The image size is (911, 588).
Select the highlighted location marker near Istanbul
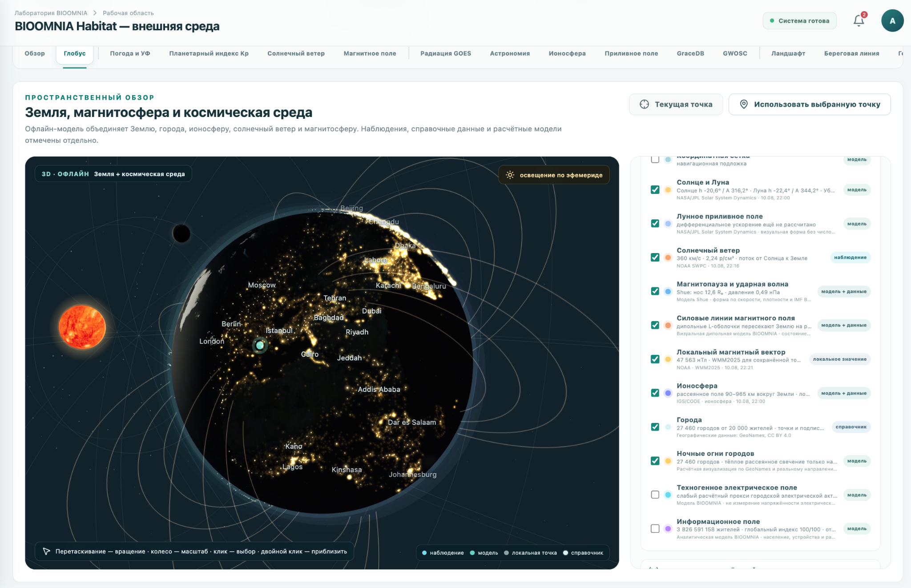click(x=260, y=345)
